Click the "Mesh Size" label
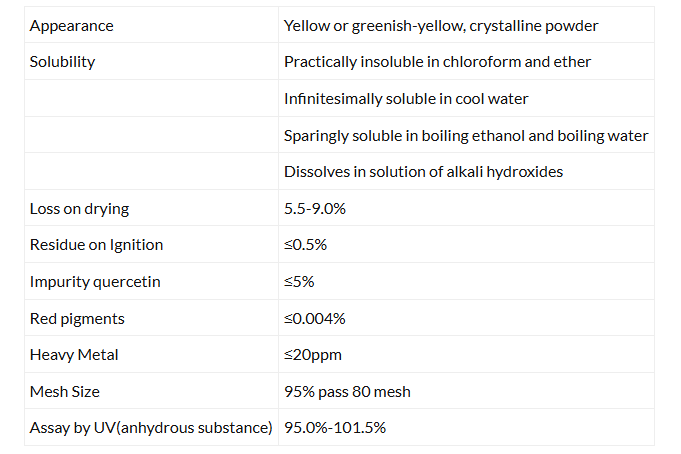The height and width of the screenshot is (454, 681). pyautogui.click(x=65, y=391)
